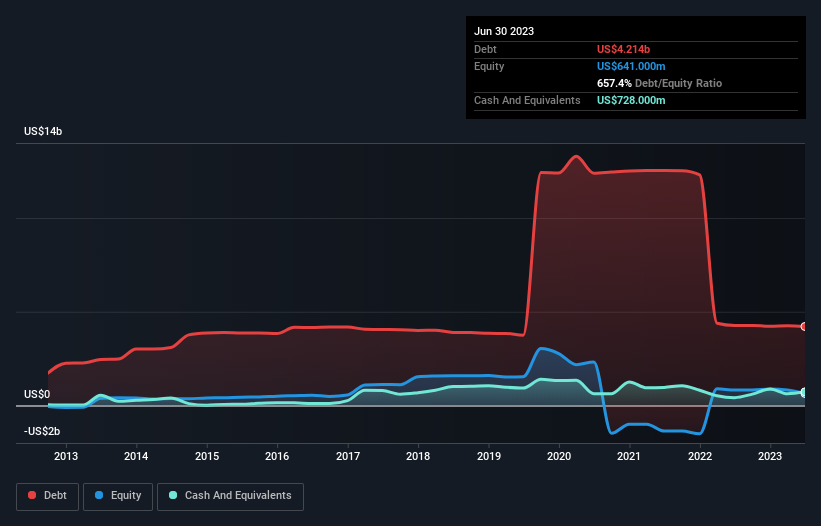
Task: Click the Cash endpoint marker on chart
Action: pos(804,393)
